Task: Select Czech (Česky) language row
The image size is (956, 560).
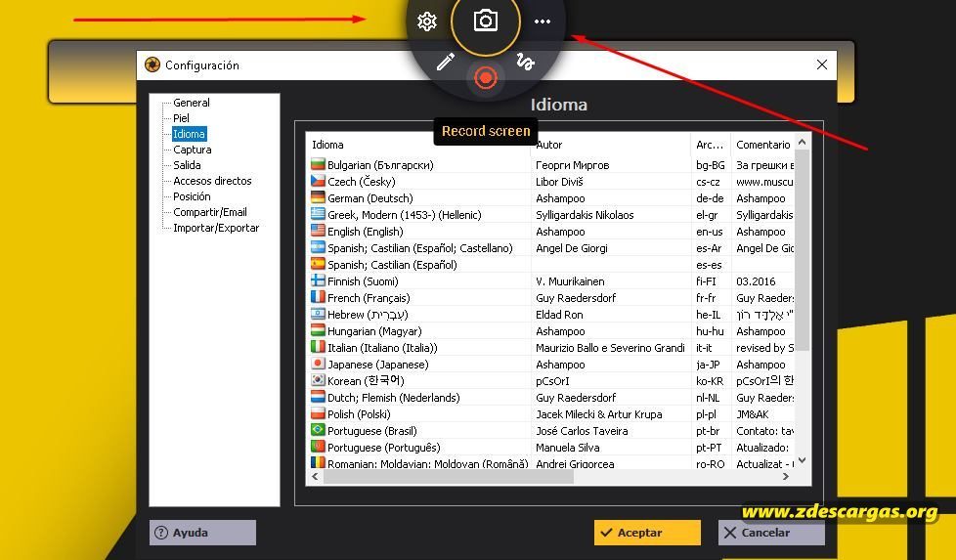Action: 551,182
